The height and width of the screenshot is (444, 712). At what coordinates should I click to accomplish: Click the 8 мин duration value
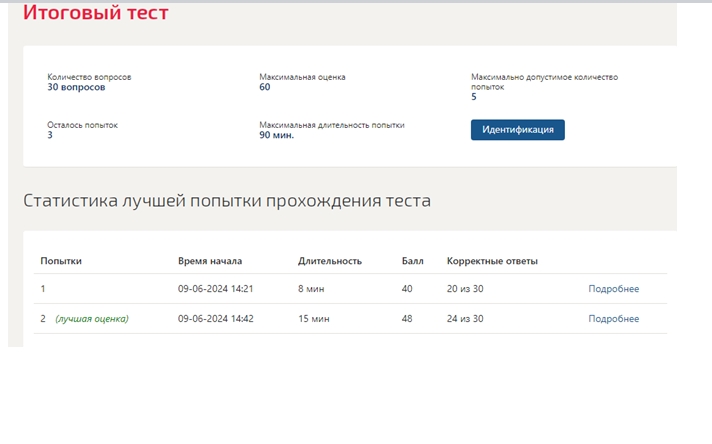click(x=311, y=289)
